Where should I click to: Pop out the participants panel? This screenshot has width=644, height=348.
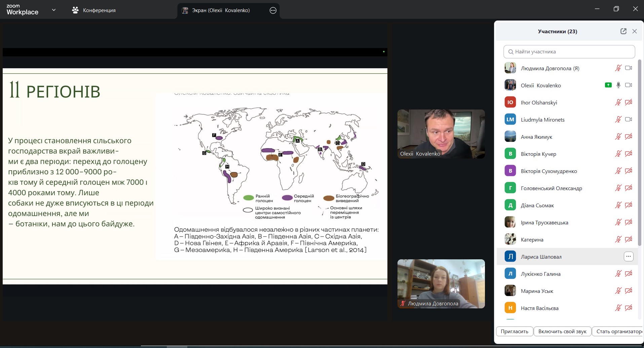pos(623,31)
